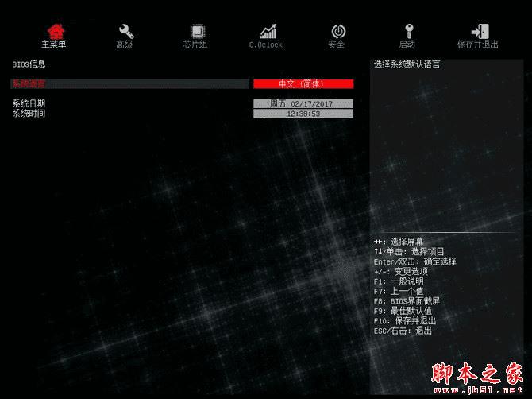
Task: Click the 选择系统默认语言 help text
Action: 407,64
